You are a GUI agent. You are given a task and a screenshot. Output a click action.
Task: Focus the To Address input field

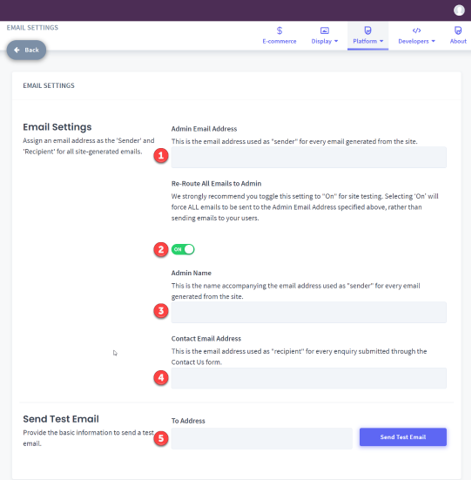pyautogui.click(x=262, y=438)
